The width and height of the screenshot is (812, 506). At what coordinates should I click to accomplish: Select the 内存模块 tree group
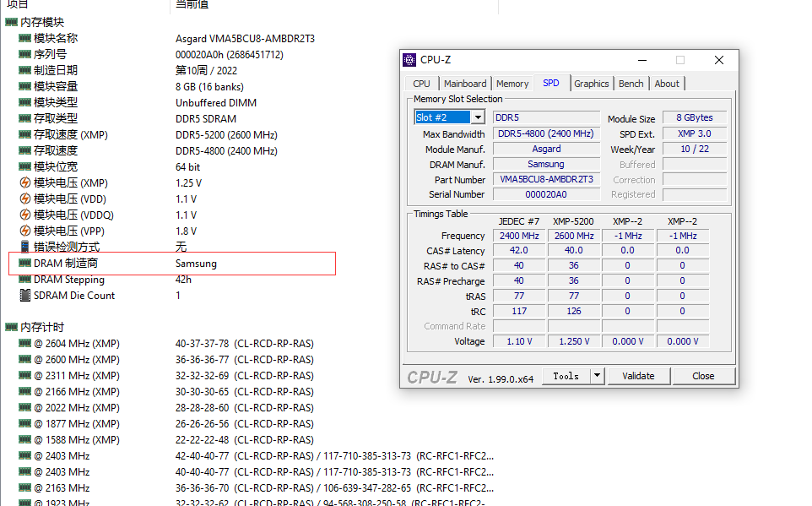pos(42,22)
